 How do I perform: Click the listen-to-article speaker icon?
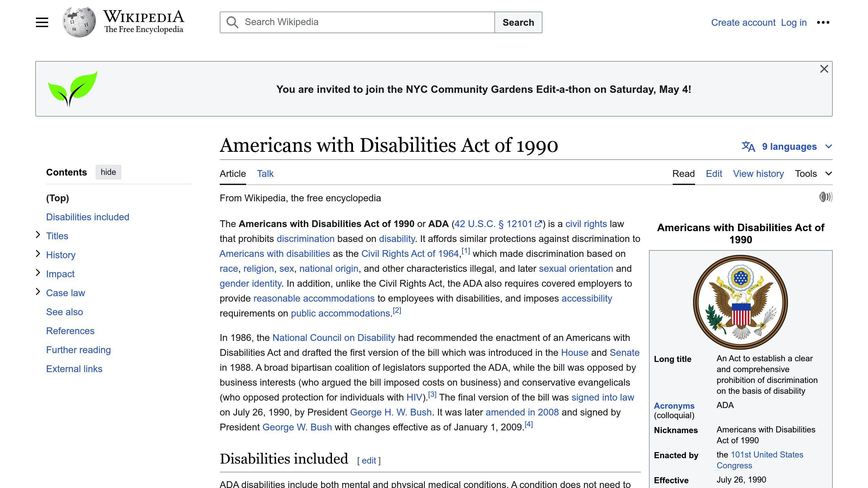(825, 197)
